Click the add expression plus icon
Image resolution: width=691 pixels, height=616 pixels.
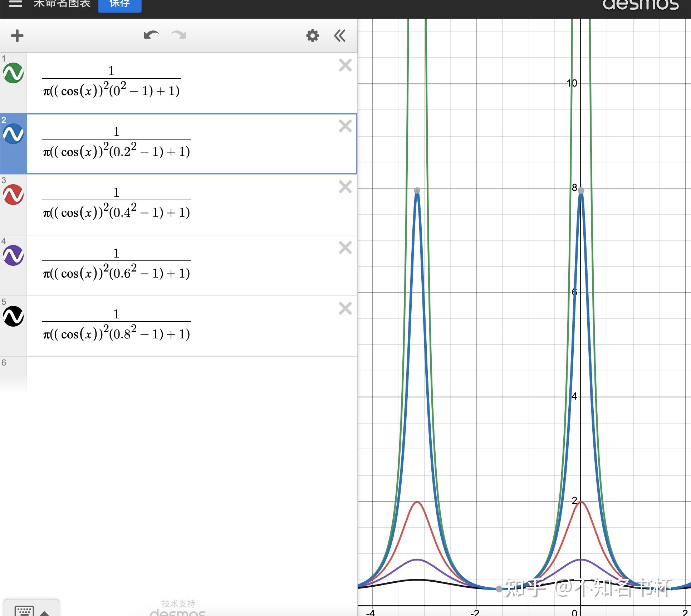(x=17, y=36)
